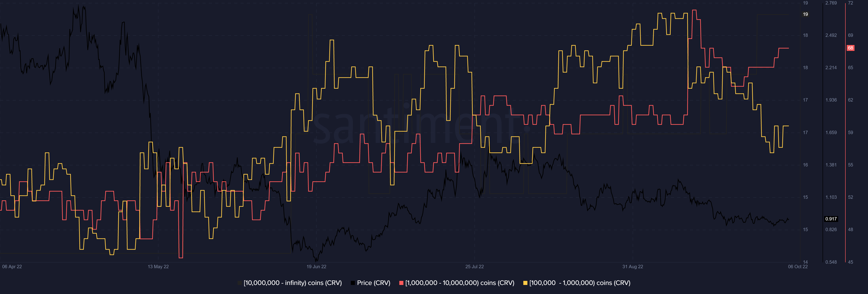Click the 13 May 22 date label
868x294 pixels.
coord(158,267)
